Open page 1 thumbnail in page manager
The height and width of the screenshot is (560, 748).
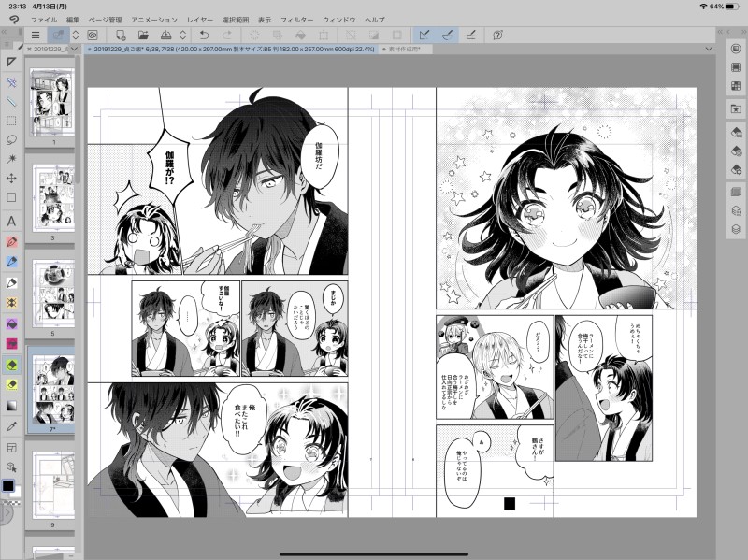click(x=52, y=102)
